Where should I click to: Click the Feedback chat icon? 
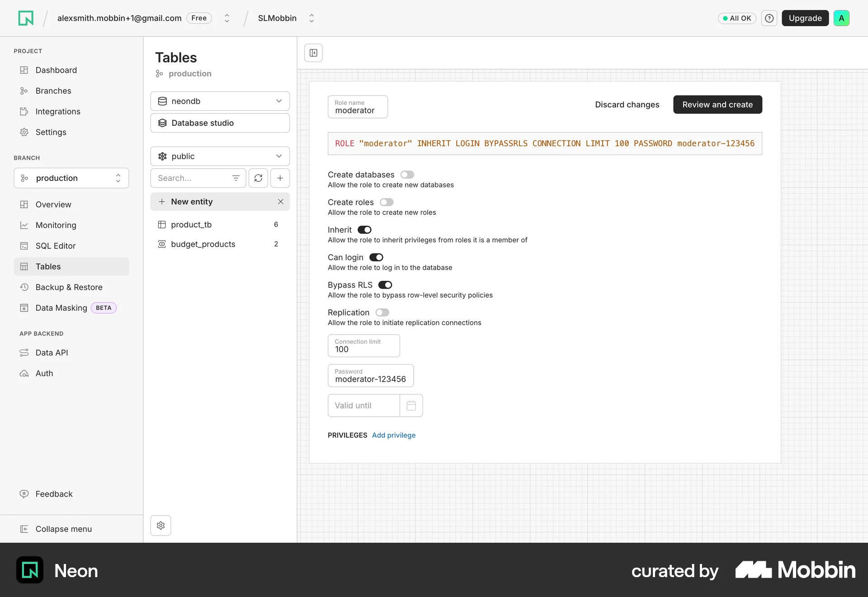(x=24, y=494)
